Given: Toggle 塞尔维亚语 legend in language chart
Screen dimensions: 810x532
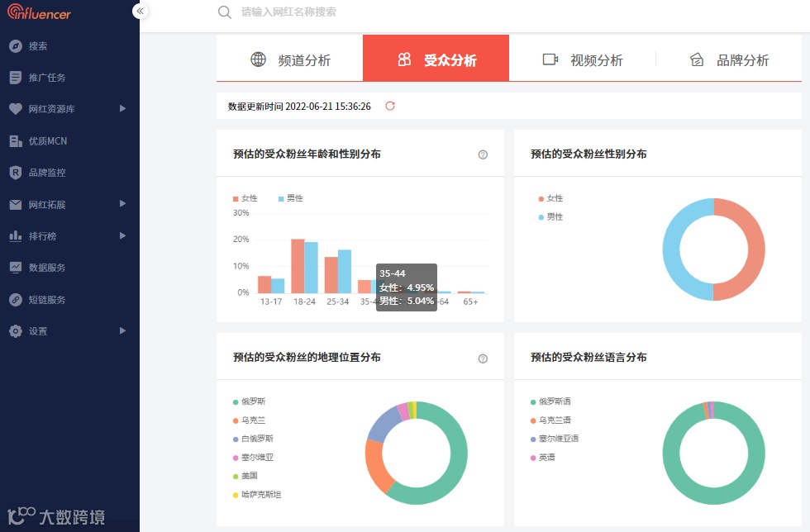Looking at the screenshot, I should tap(555, 439).
